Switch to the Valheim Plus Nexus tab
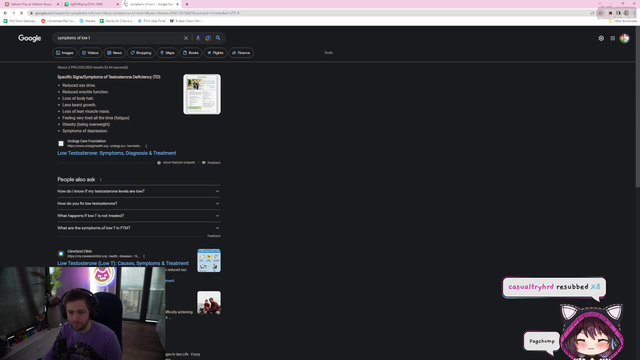Screen dimensions: 640x360 (31, 4)
